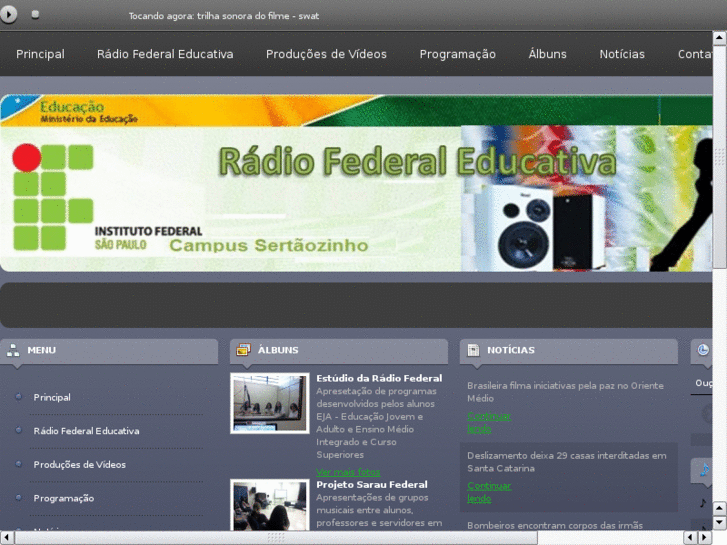Click the NOTÍCIAS panel heading
The height and width of the screenshot is (545, 727).
coord(510,350)
